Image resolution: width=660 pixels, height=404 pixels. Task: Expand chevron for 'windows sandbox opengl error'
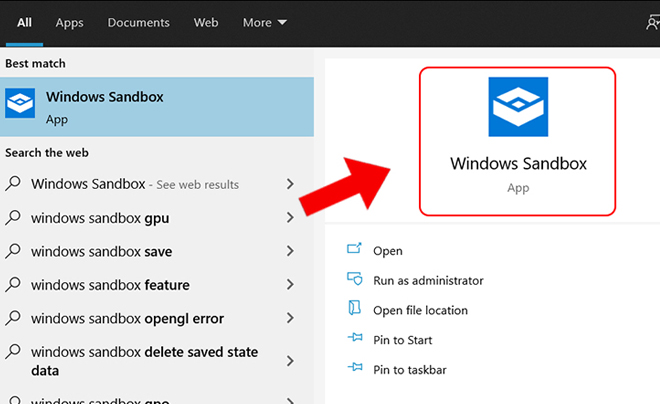click(x=290, y=318)
